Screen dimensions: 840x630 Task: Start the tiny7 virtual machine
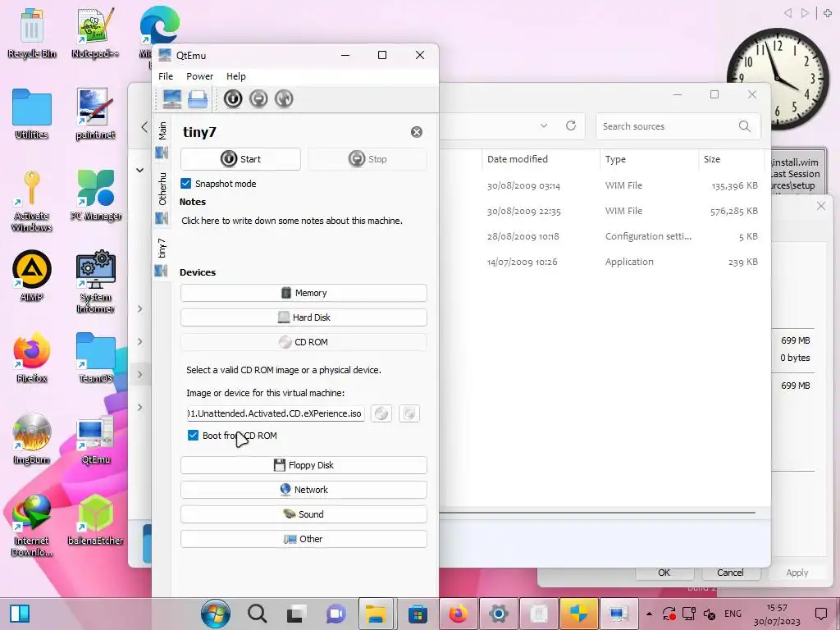[240, 159]
